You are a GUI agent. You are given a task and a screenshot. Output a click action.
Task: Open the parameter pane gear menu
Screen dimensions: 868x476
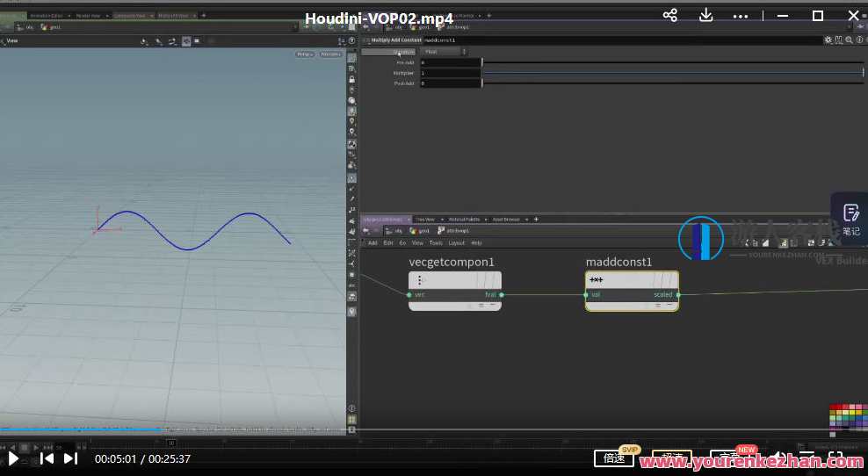828,40
